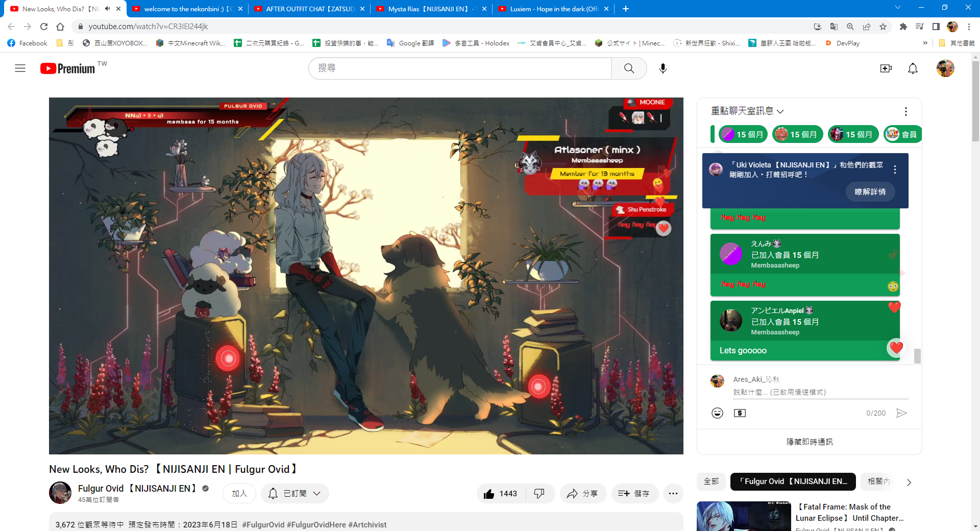Go to YouTube Premium home logo
This screenshot has height=531, width=980.
[x=68, y=68]
